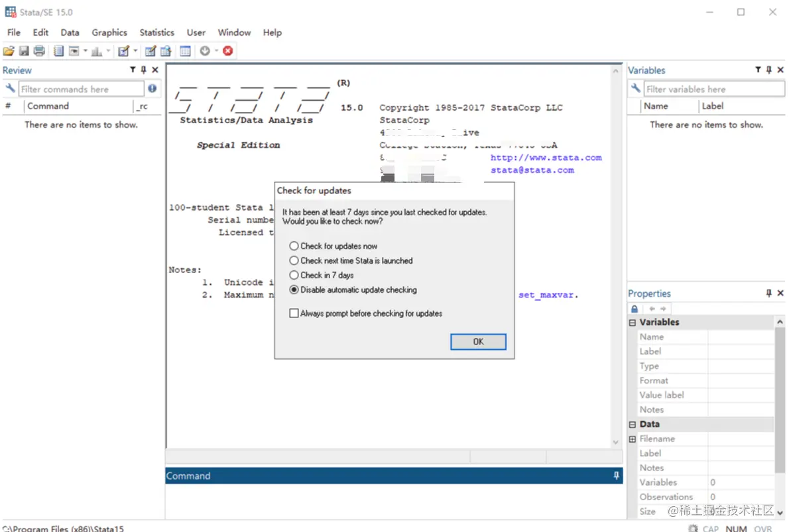Open the User menu
789x532 pixels.
click(x=196, y=32)
